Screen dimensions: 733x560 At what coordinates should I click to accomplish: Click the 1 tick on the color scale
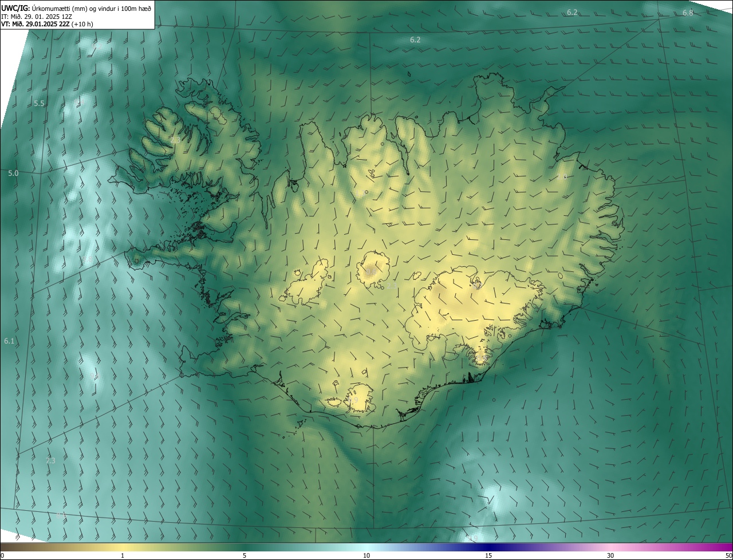[x=123, y=555]
